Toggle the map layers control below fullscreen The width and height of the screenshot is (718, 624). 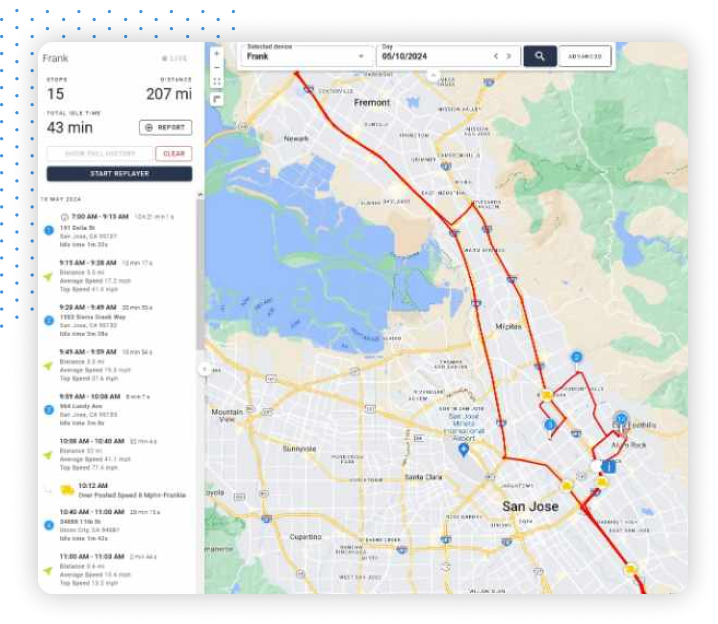[x=217, y=98]
